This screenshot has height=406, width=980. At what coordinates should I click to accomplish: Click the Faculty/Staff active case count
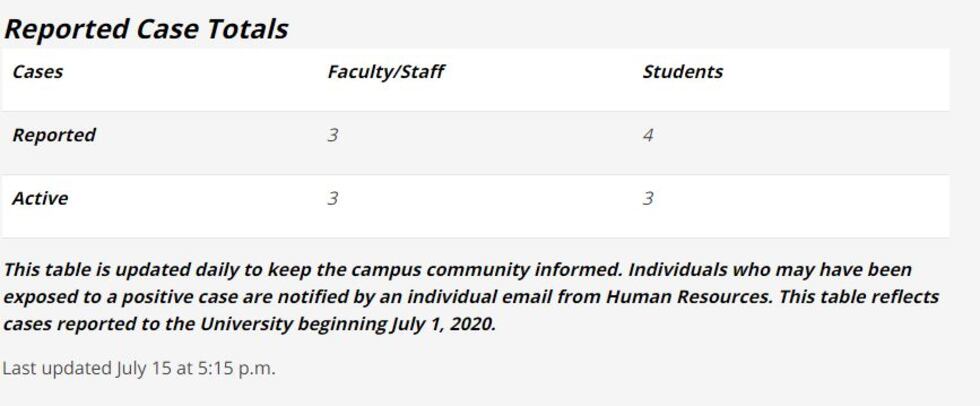(x=332, y=198)
